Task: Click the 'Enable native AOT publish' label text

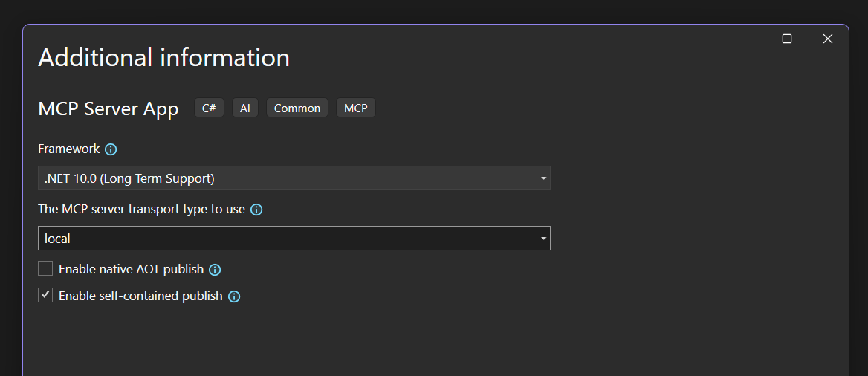Action: tap(131, 269)
